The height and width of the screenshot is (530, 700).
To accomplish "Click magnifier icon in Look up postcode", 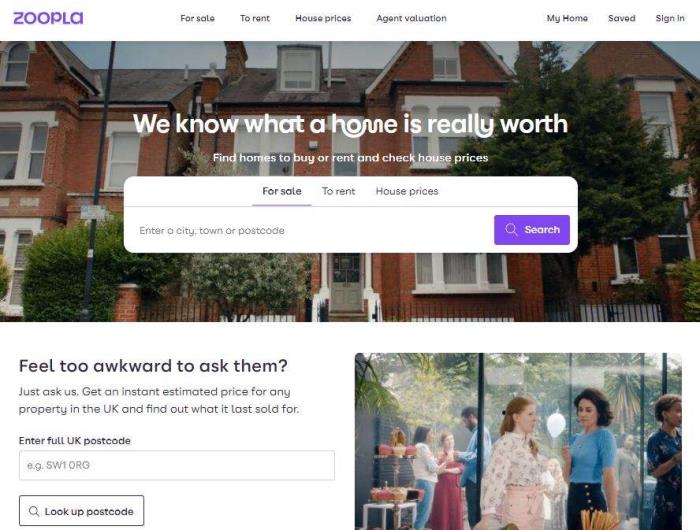I will (x=34, y=511).
